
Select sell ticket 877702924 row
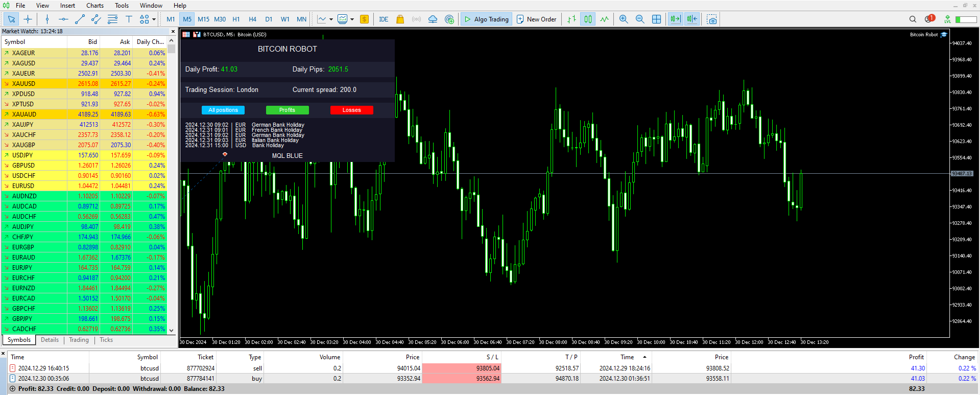pos(493,368)
